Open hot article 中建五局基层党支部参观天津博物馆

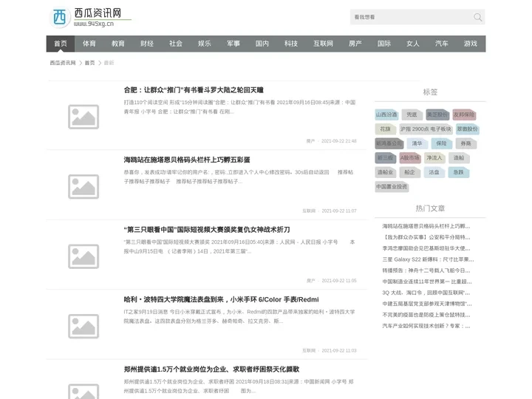(x=427, y=304)
